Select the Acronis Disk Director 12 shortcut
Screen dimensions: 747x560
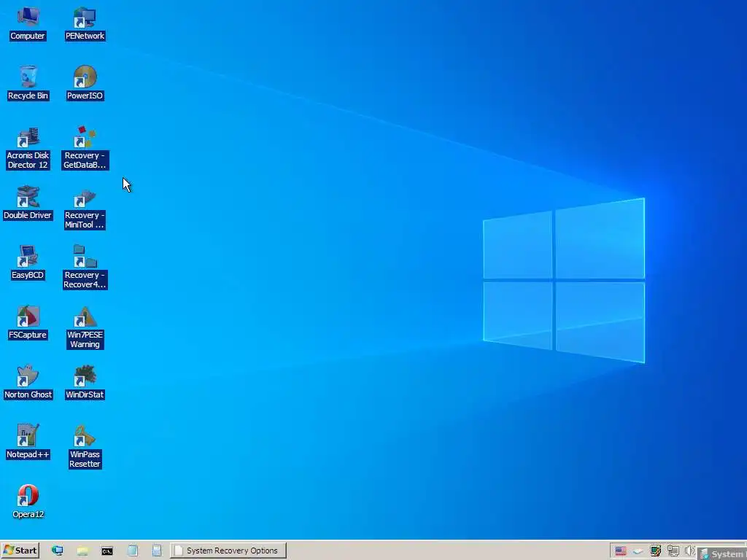[x=28, y=147]
